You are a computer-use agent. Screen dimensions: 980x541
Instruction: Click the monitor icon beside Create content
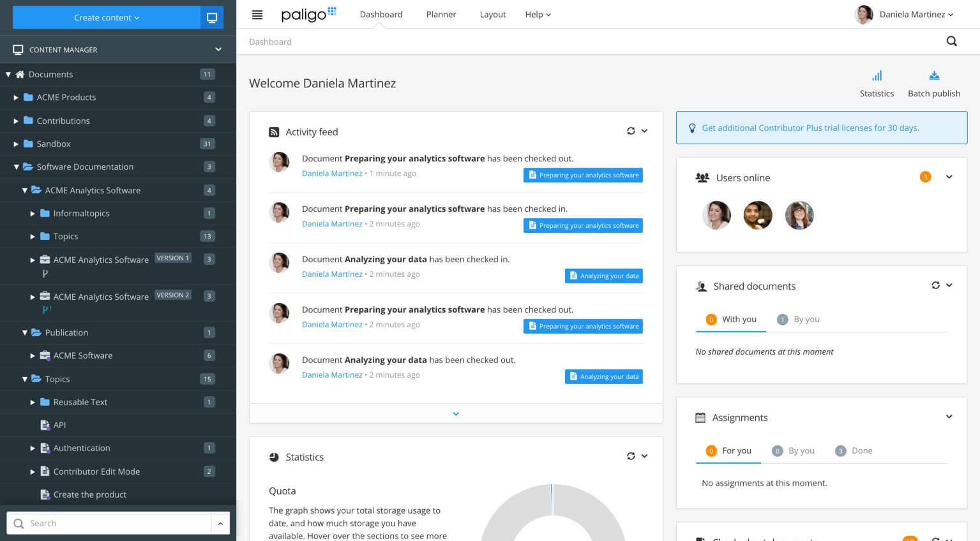point(211,17)
